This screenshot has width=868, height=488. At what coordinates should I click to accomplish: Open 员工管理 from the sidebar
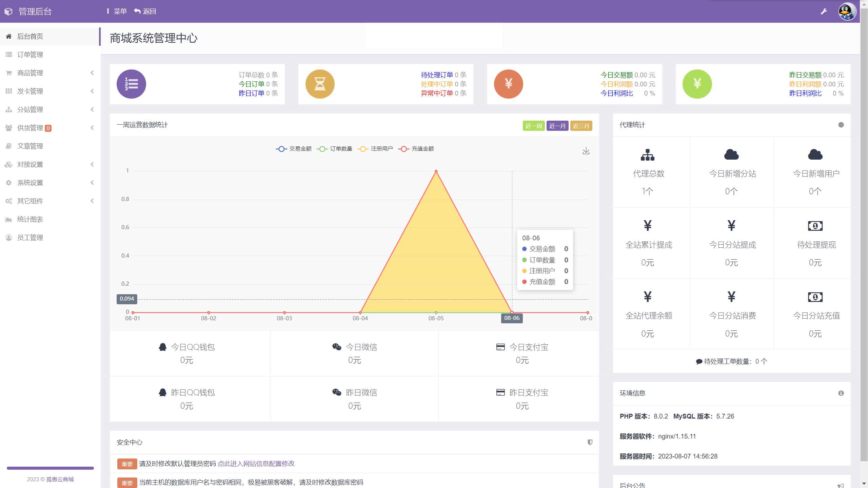click(30, 237)
